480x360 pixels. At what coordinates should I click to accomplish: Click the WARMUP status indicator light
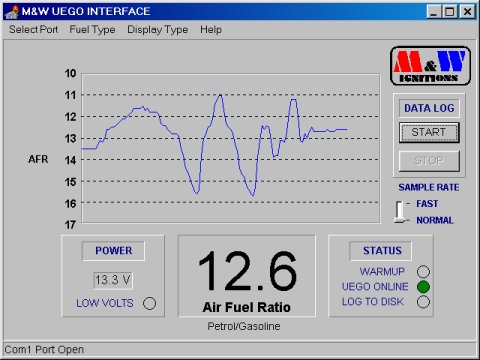click(423, 272)
